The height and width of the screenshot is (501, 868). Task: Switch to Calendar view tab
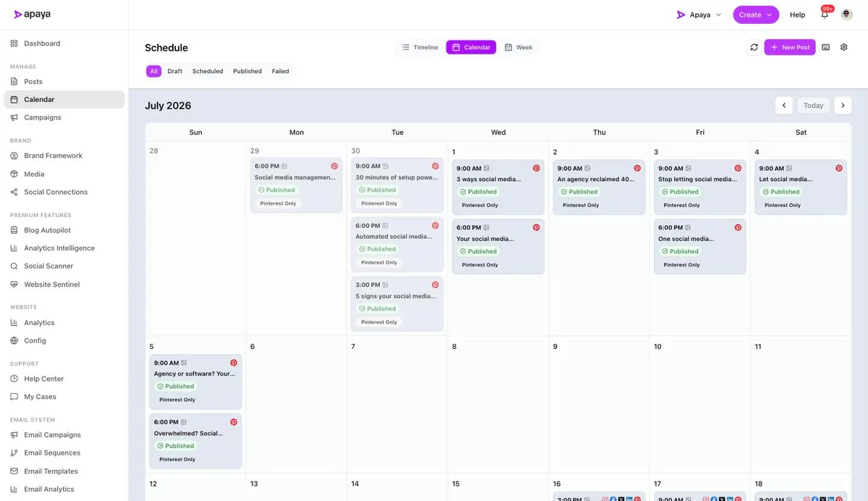(x=471, y=47)
